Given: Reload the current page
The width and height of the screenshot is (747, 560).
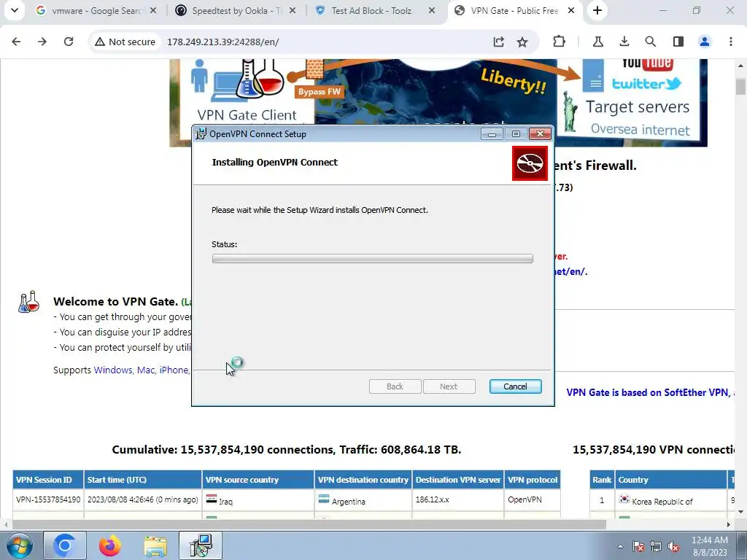Looking at the screenshot, I should [69, 42].
